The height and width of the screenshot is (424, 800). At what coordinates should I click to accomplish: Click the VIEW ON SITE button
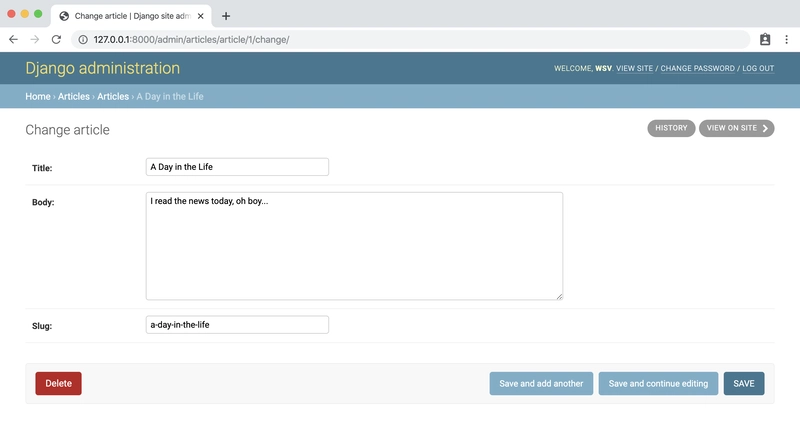click(736, 128)
